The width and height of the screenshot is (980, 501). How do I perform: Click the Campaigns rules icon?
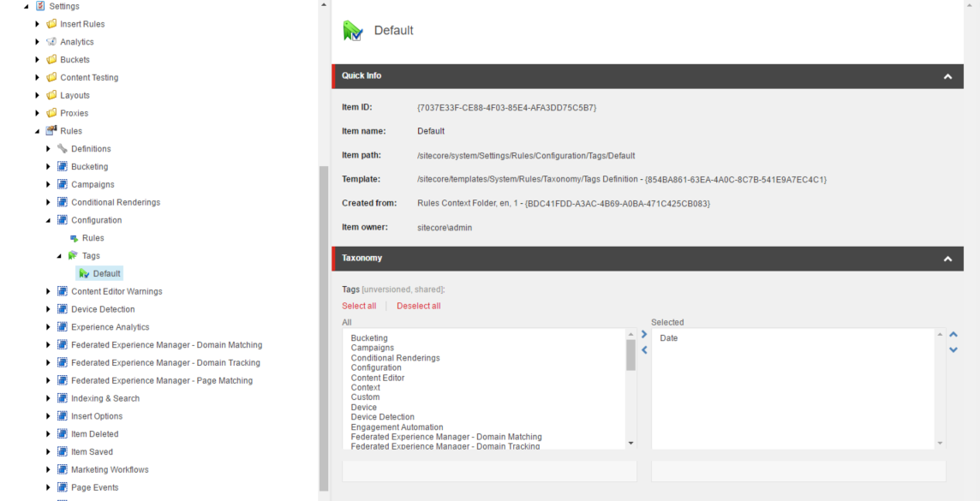(x=63, y=184)
